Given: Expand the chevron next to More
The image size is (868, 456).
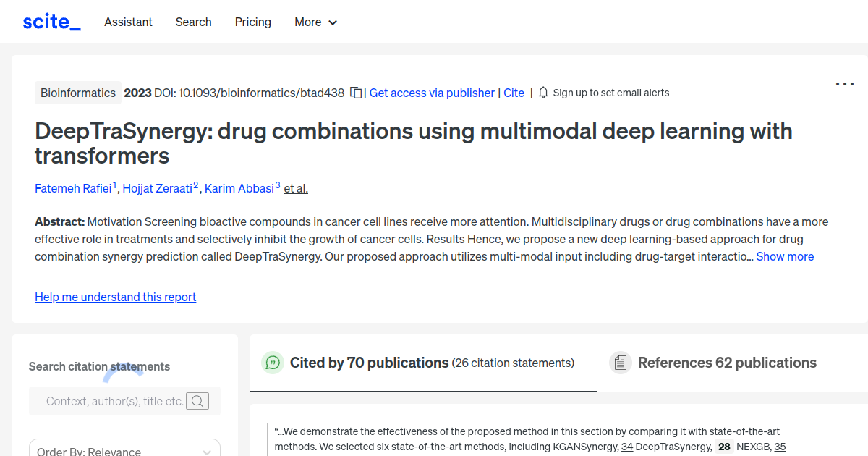Looking at the screenshot, I should pos(333,22).
